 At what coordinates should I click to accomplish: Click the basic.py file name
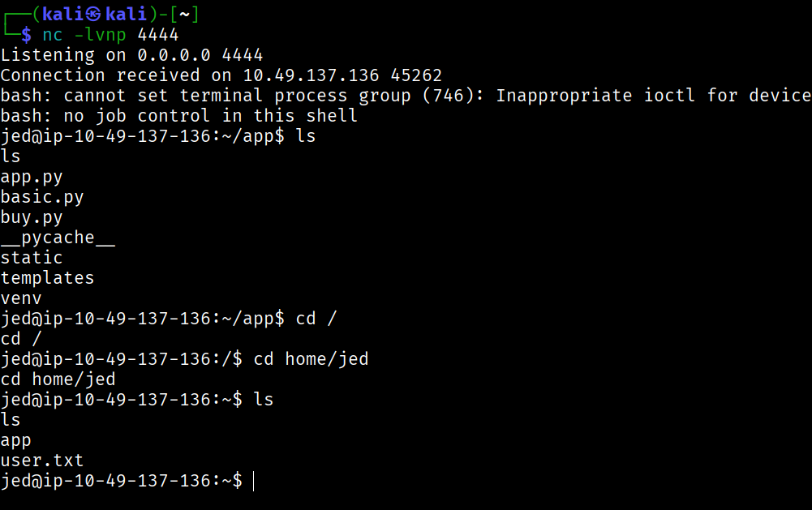point(42,197)
